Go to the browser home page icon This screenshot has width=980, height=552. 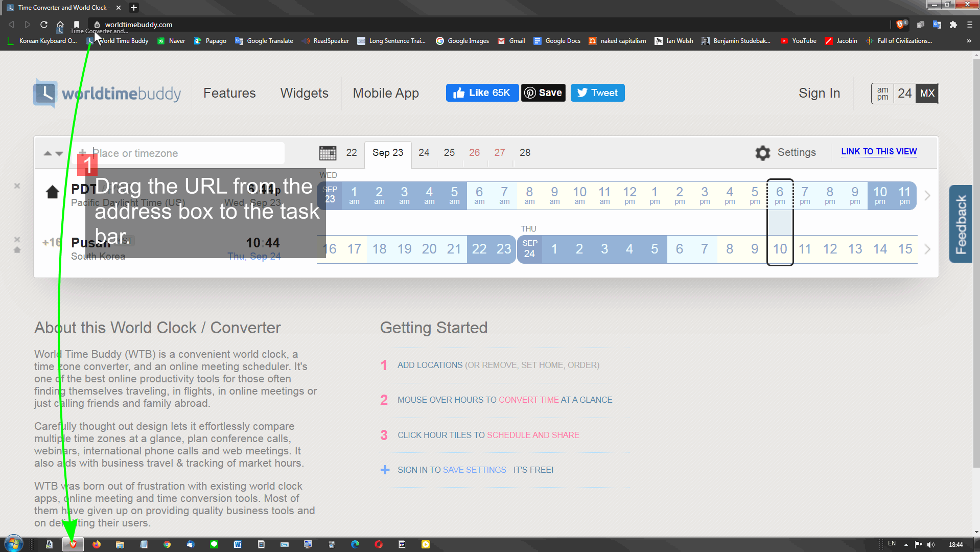(60, 25)
